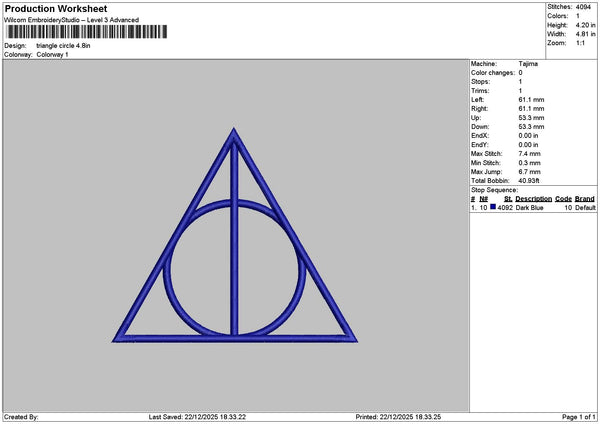Click the Left value 61.1 mm
Viewport: 600px width, 424px height.
531,100
